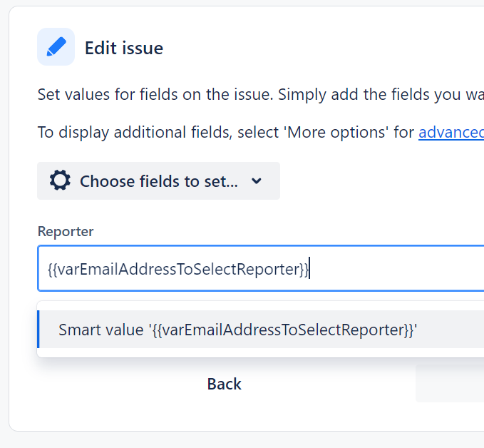
Task: Open the 'advanced' link
Action: click(451, 132)
